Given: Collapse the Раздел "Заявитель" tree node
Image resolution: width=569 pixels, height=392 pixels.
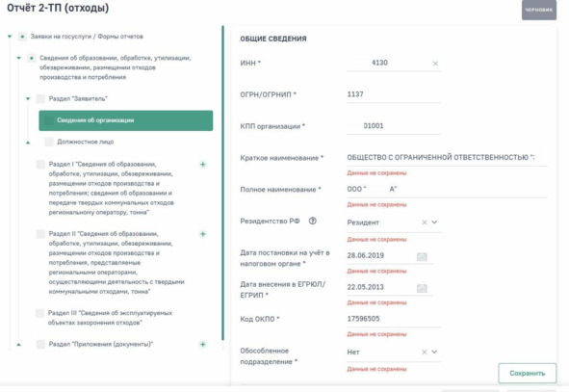Looking at the screenshot, I should 28,99.
